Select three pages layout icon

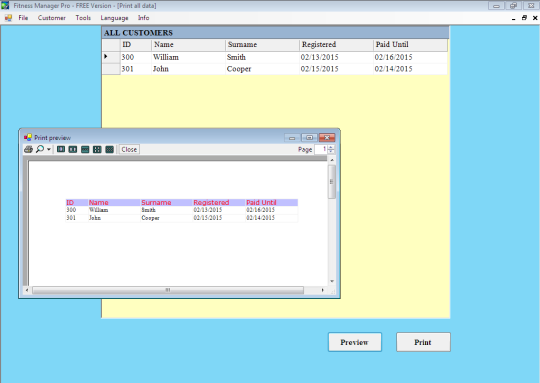tap(85, 149)
